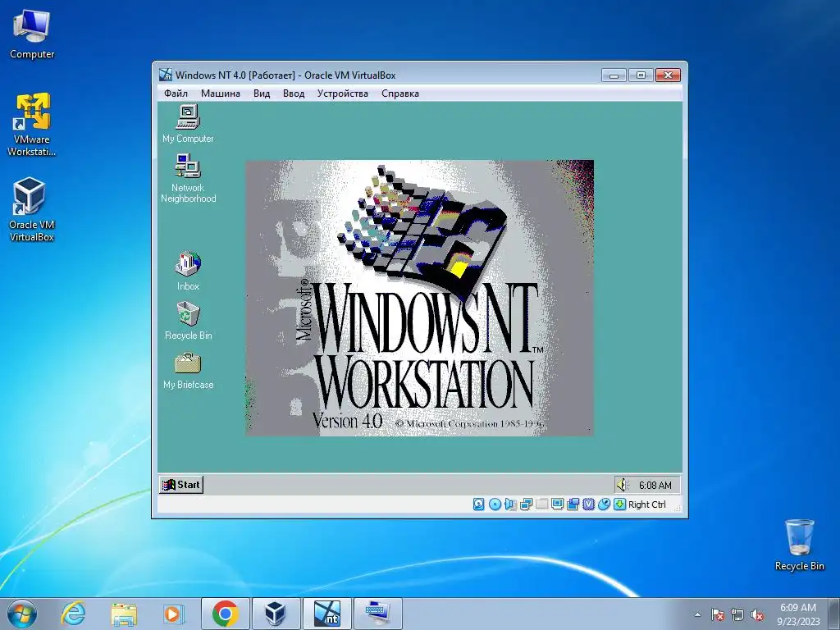The height and width of the screenshot is (630, 840).
Task: Click the NT tray volume speaker icon
Action: [x=622, y=485]
